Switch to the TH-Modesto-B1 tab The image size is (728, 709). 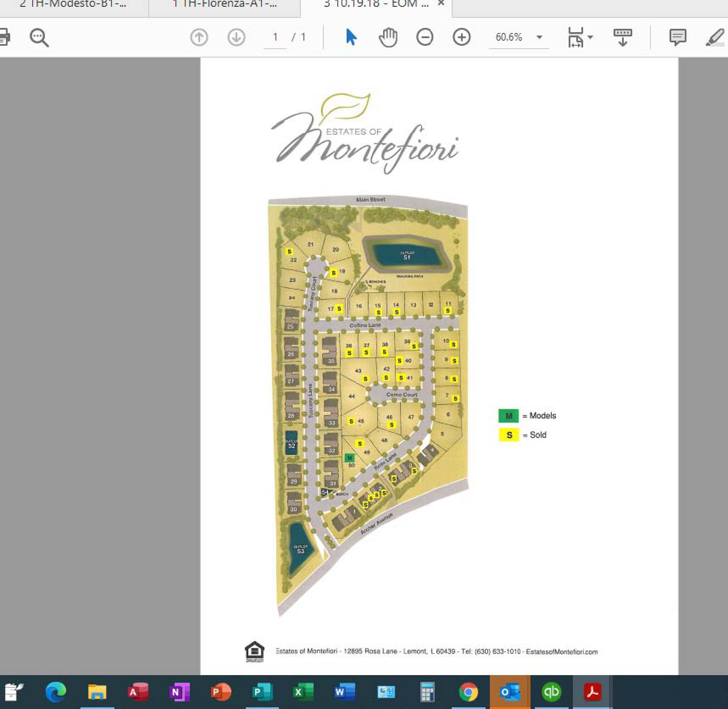tap(73, 5)
